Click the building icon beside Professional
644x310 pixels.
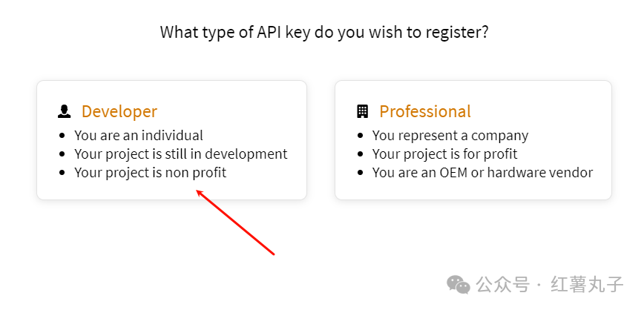(x=362, y=112)
